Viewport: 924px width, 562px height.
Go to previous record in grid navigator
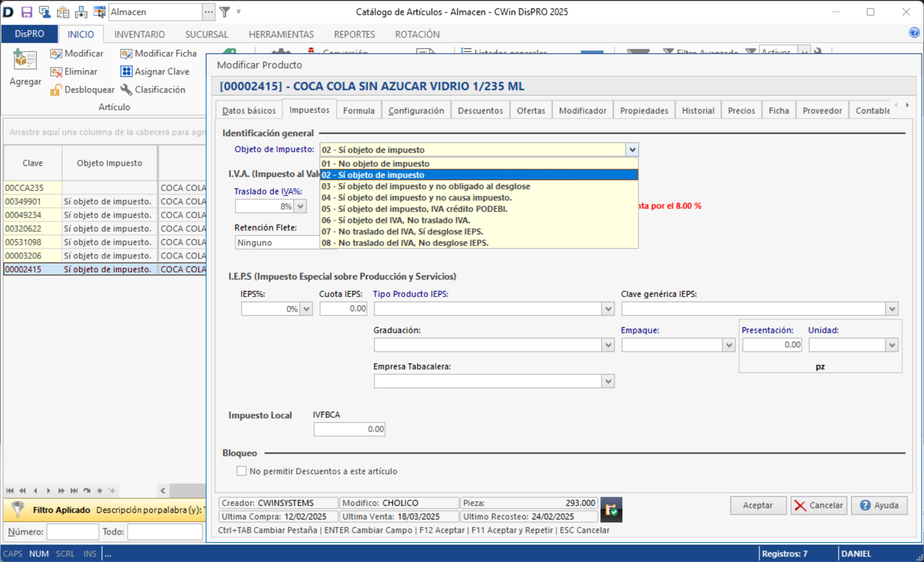tap(35, 491)
